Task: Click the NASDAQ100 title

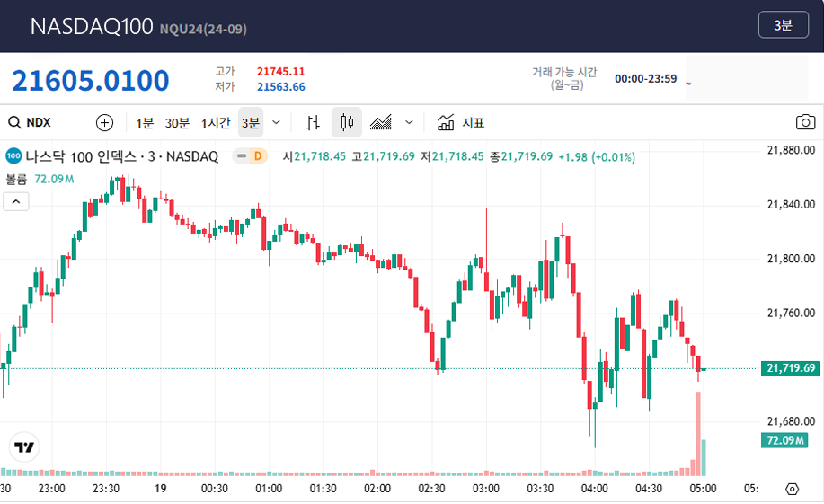Action: (92, 27)
